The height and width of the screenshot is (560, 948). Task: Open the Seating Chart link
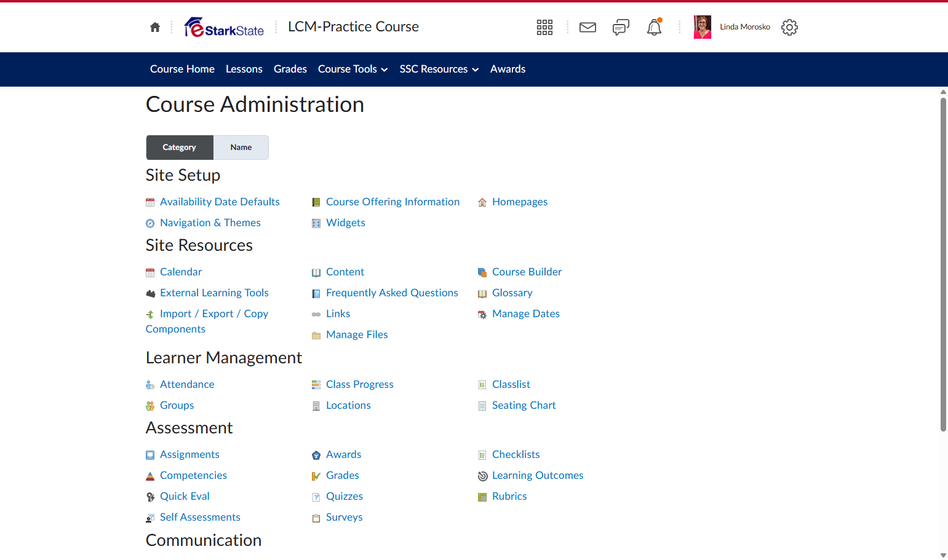point(524,405)
